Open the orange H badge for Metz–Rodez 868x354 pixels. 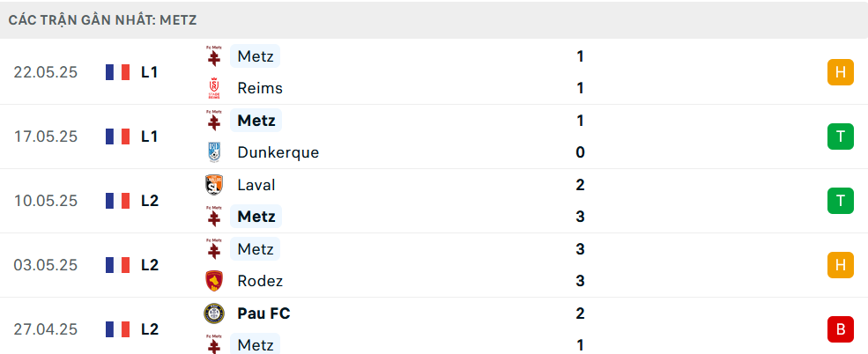point(841,265)
